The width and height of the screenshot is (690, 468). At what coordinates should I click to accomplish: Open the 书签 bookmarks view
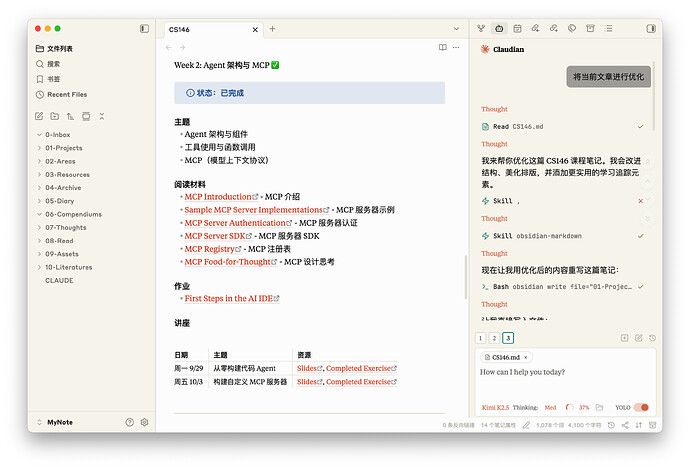click(x=48, y=79)
